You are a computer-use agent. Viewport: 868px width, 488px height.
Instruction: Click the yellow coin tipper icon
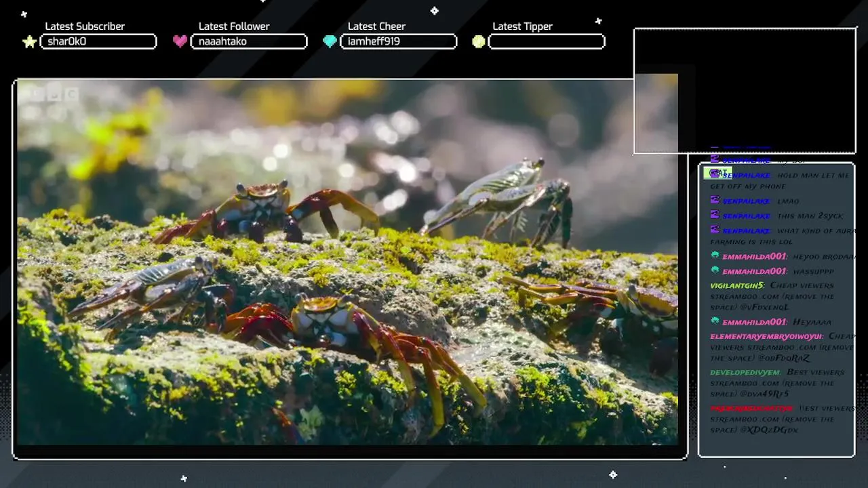point(479,41)
